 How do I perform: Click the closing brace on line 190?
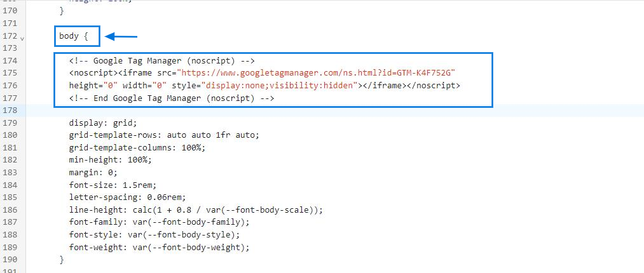tap(62, 260)
